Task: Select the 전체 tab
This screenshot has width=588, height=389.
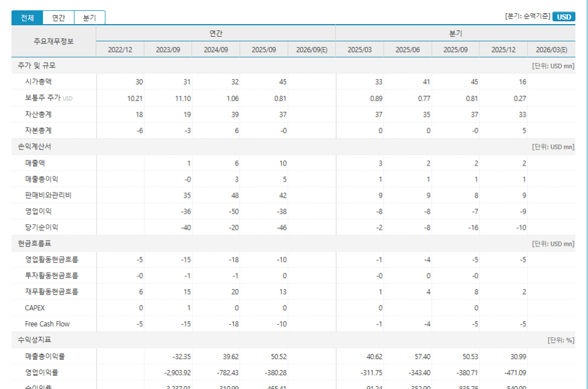Action: (27, 18)
